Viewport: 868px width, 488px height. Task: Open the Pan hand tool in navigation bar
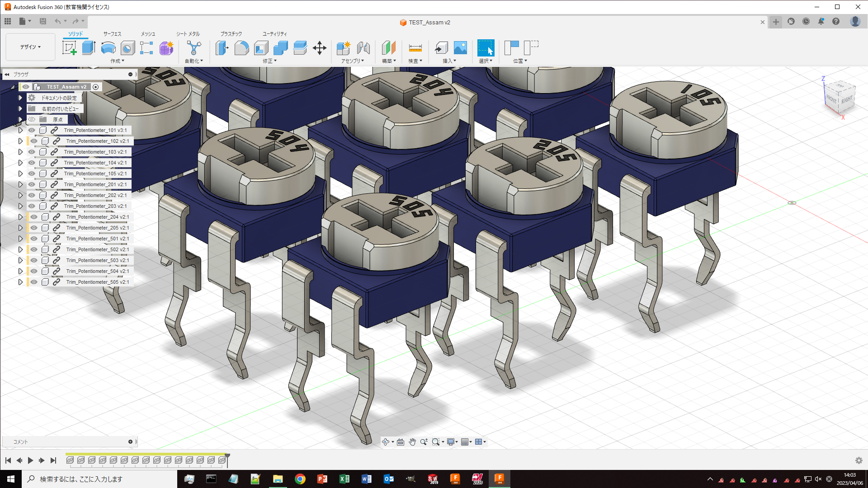pos(412,442)
